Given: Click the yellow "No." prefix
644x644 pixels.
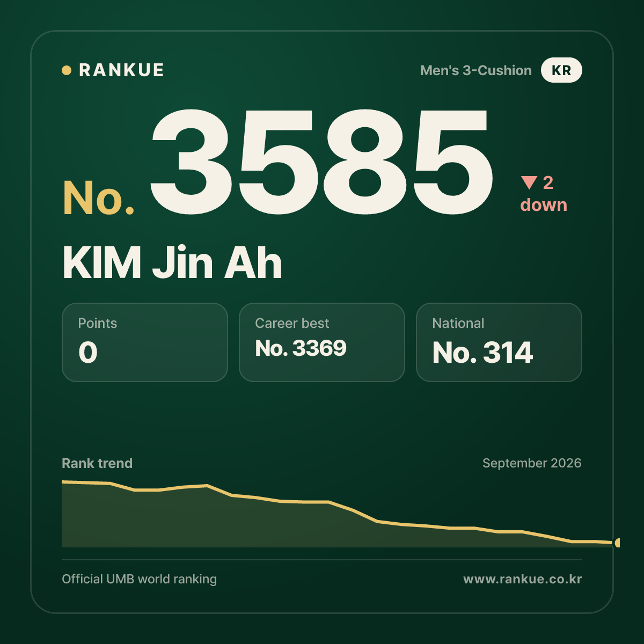Looking at the screenshot, I should pos(99,199).
